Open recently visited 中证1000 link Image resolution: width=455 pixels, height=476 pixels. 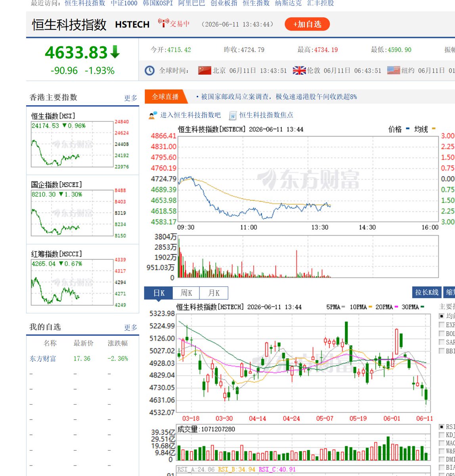pyautogui.click(x=124, y=3)
